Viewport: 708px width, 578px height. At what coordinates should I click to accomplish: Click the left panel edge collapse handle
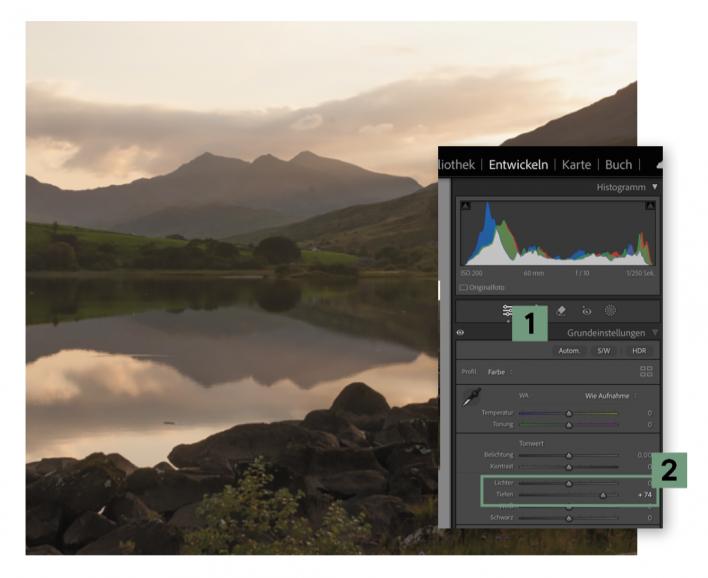(439, 290)
